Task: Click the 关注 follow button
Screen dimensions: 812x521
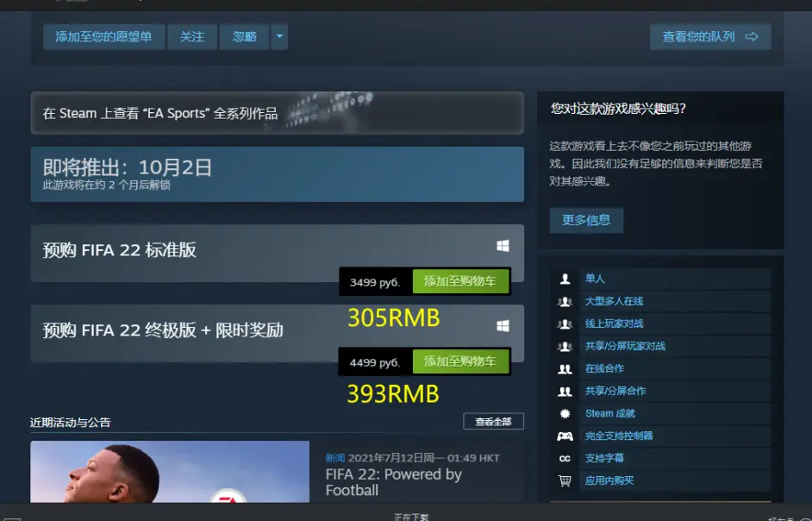Action: point(192,36)
